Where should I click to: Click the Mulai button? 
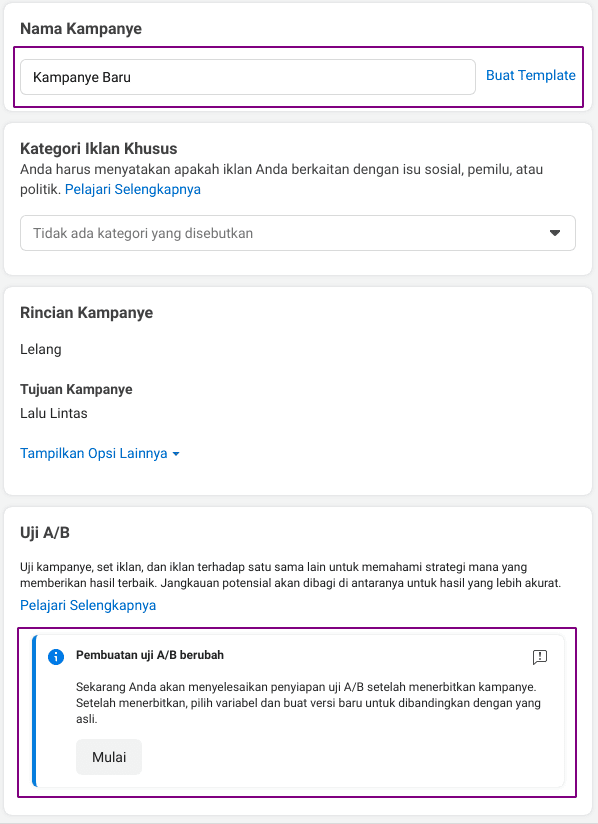coord(109,757)
